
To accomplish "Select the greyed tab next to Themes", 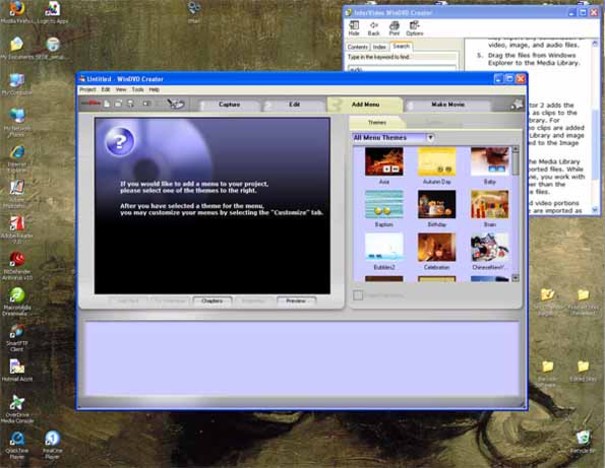I will click(x=434, y=122).
